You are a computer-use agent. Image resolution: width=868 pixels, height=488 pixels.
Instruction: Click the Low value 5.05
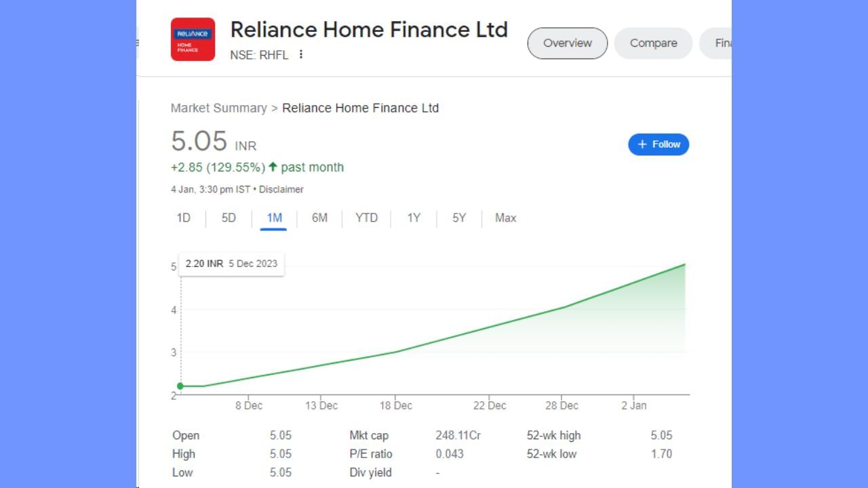coord(281,472)
